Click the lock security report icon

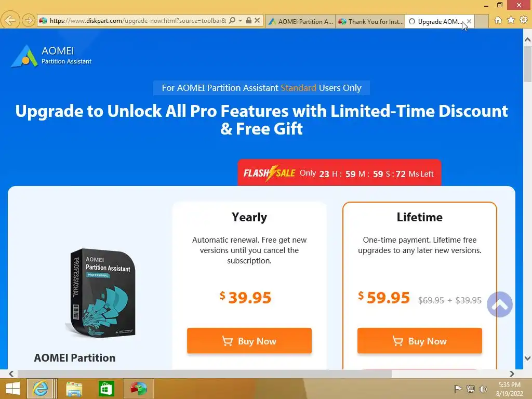249,20
